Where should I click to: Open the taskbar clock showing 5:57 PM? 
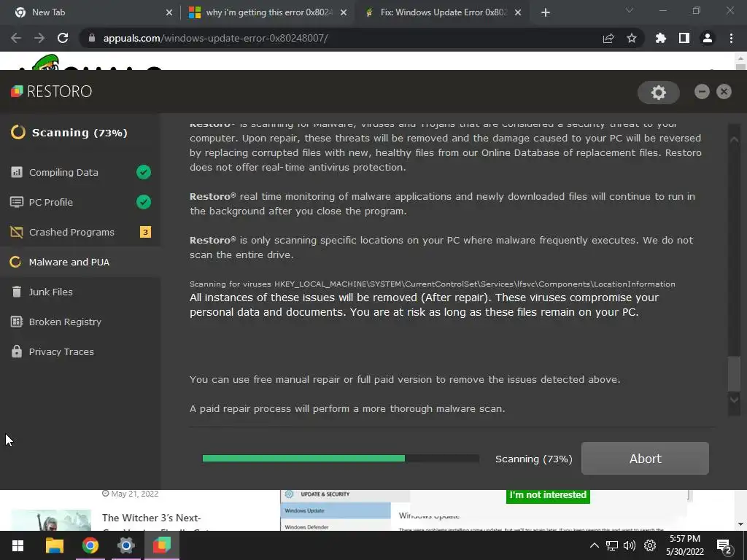(x=684, y=545)
